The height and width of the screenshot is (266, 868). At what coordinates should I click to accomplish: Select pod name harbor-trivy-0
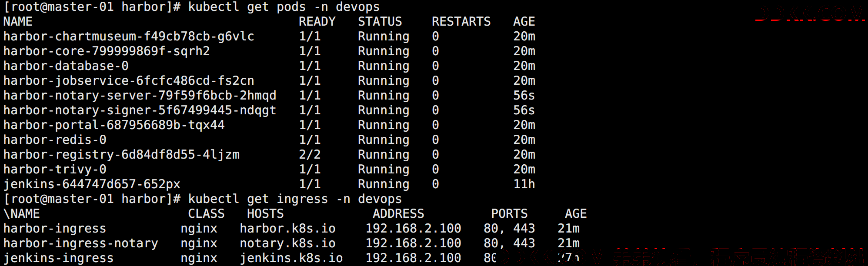pyautogui.click(x=55, y=170)
